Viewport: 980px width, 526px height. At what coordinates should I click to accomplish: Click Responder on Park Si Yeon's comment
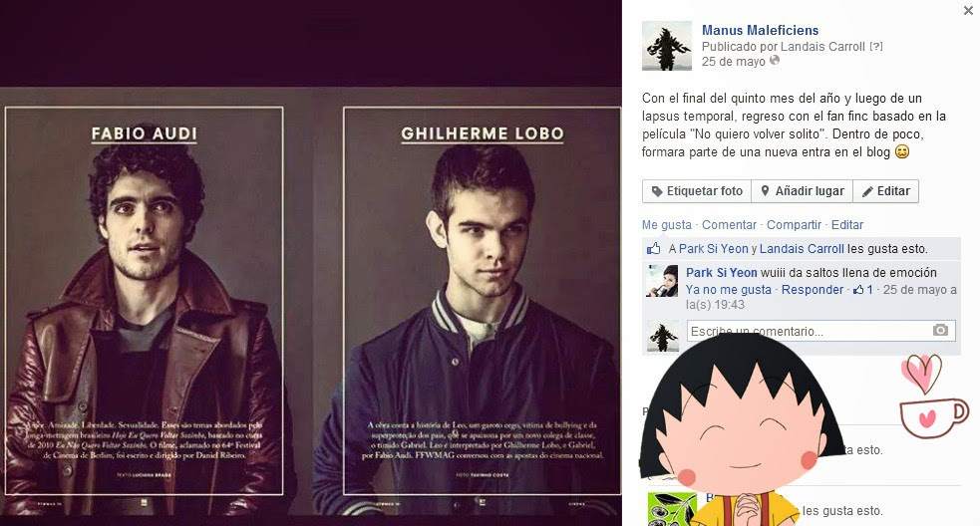812,290
